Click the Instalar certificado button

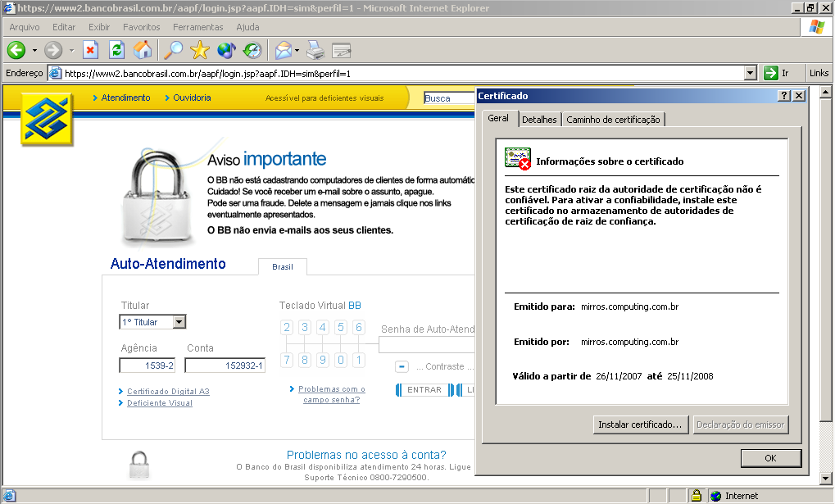point(639,425)
